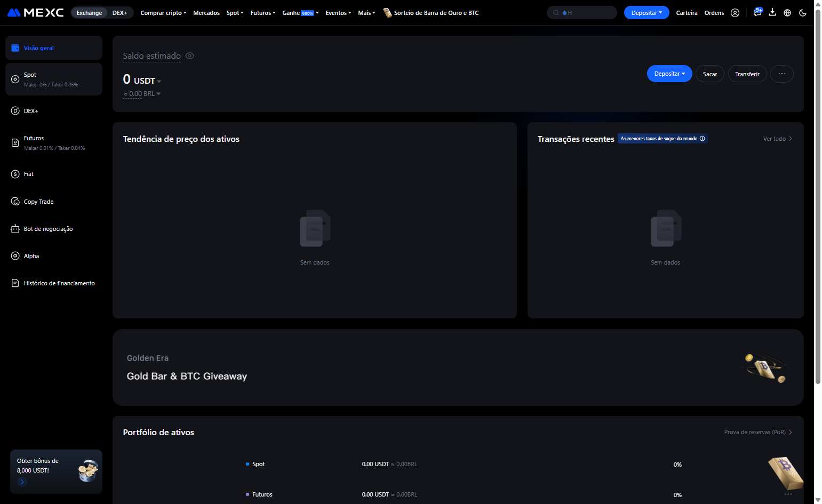Open Fiat in the sidebar

(54, 174)
